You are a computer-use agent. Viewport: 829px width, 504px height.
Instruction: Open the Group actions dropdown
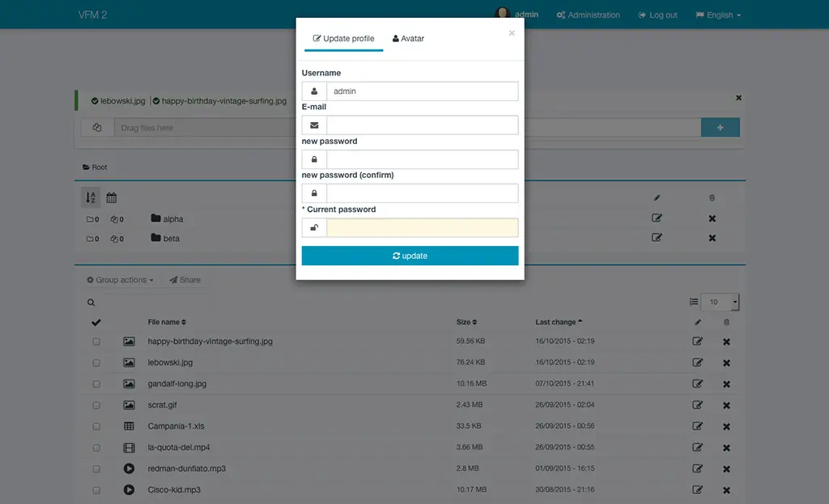pos(121,280)
